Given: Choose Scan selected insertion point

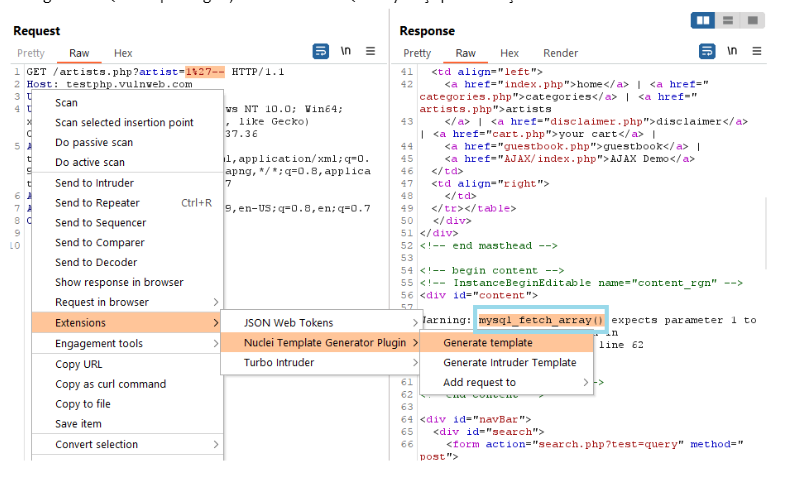Looking at the screenshot, I should 127,122.
